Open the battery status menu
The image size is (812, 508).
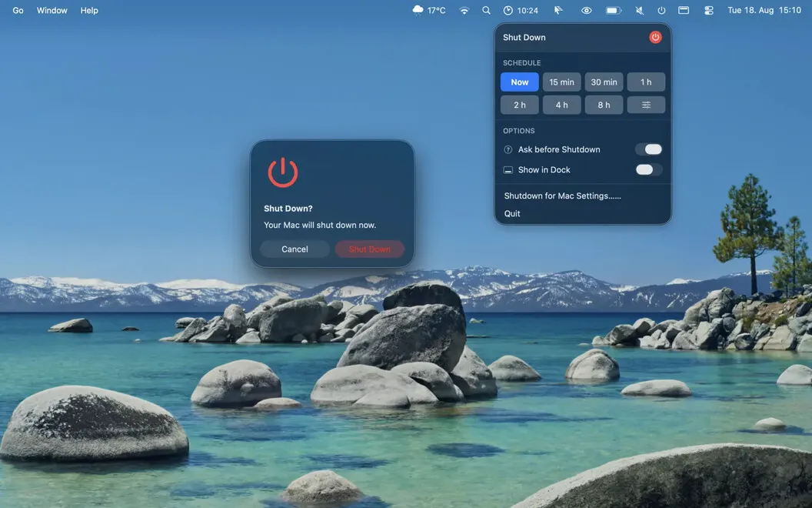[613, 10]
